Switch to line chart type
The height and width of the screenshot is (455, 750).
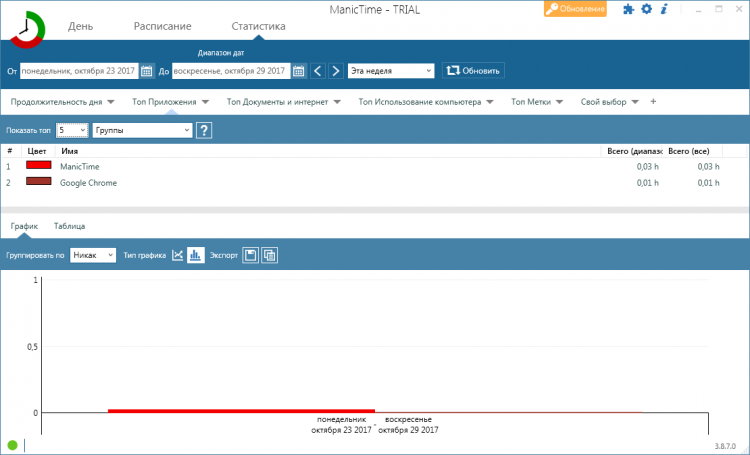pos(177,255)
